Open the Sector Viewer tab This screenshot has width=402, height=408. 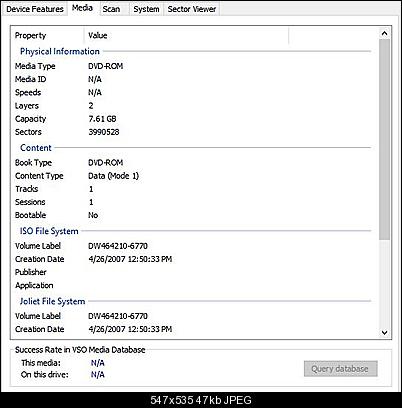[192, 9]
